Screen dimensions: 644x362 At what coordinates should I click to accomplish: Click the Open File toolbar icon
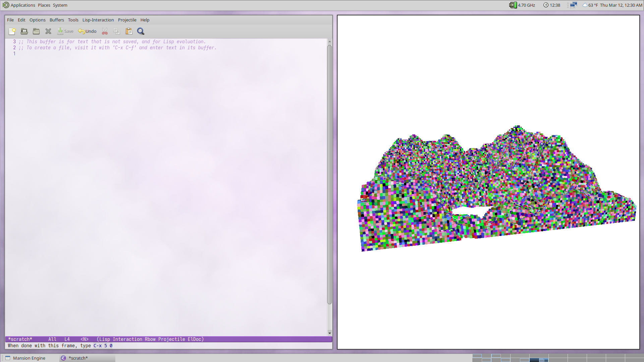24,31
